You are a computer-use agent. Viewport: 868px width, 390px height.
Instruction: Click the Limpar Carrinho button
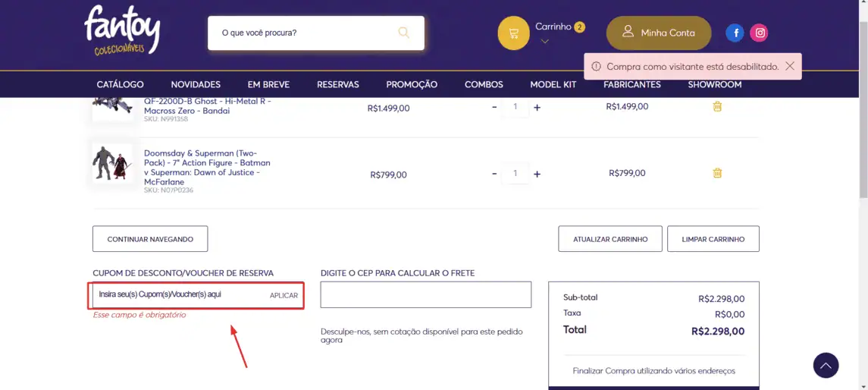tap(713, 239)
